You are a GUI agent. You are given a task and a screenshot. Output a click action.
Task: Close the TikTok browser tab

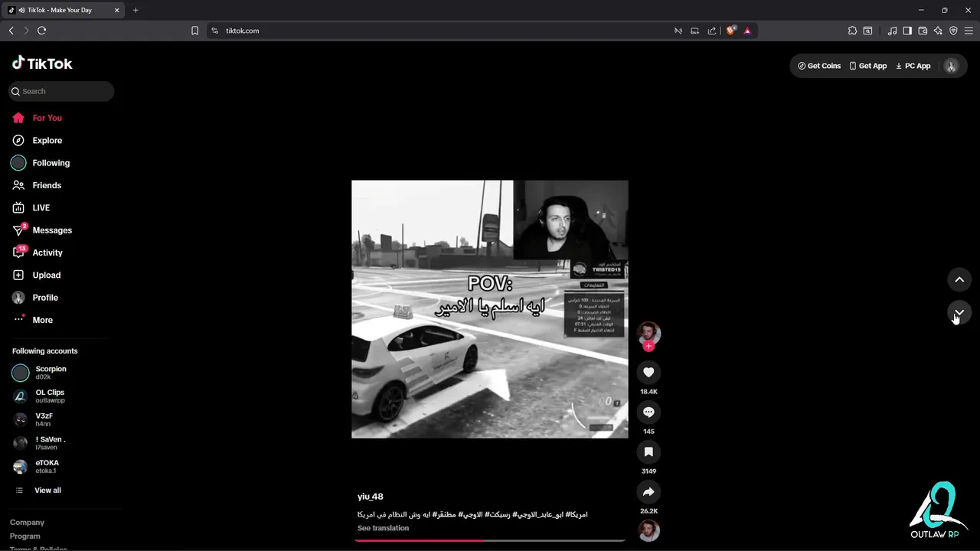click(x=116, y=10)
